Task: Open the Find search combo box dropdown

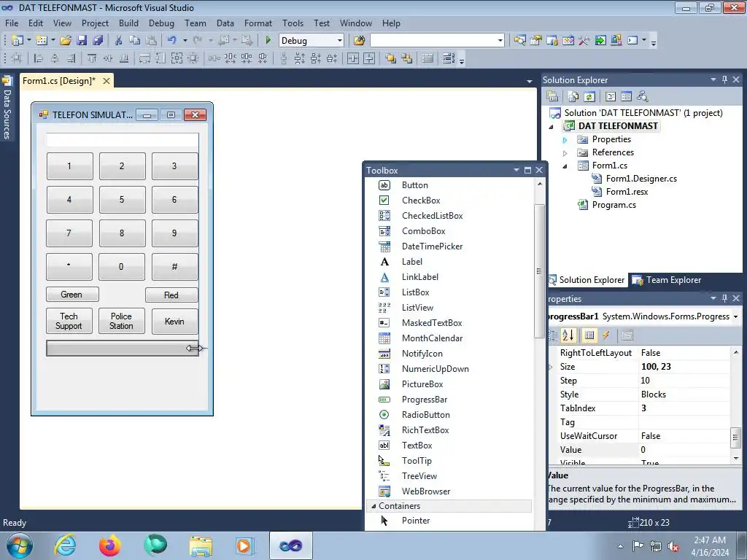Action: (500, 41)
